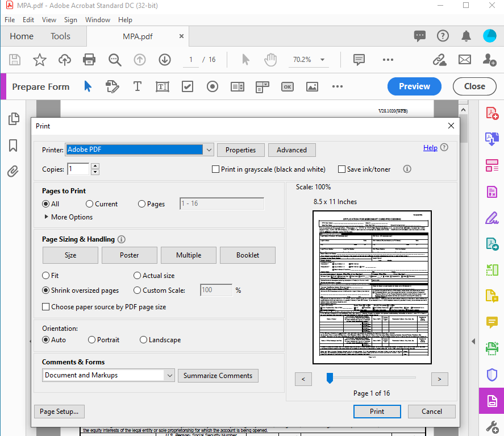Open the Bookmarks panel

pos(13,146)
